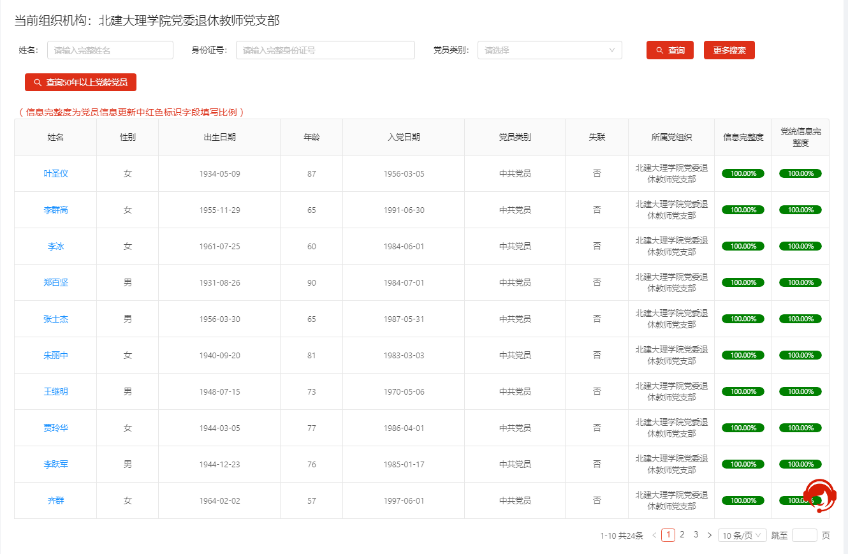This screenshot has width=848, height=554.
Task: Open member record for 叶圣仪
Action: click(56, 173)
